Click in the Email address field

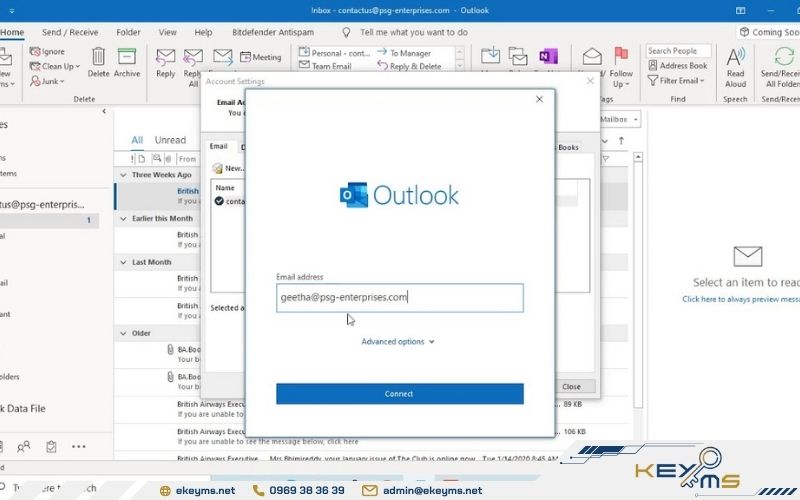click(399, 297)
